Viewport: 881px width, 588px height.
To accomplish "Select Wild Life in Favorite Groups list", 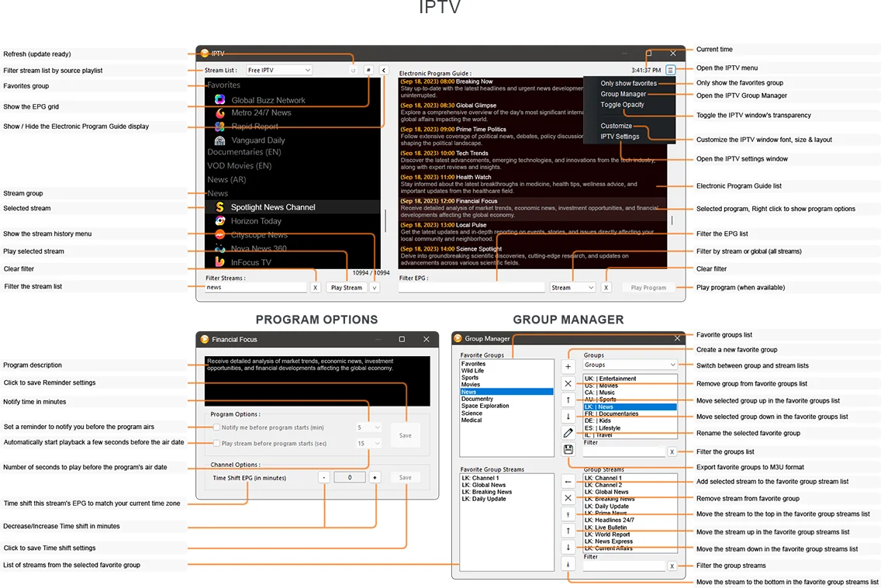I will [472, 371].
